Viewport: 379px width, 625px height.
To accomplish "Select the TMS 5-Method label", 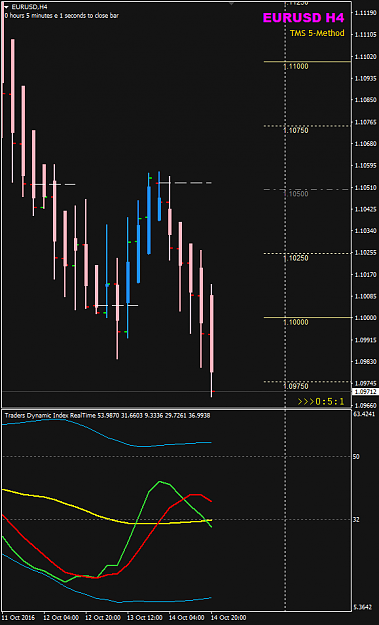I will 317,33.
